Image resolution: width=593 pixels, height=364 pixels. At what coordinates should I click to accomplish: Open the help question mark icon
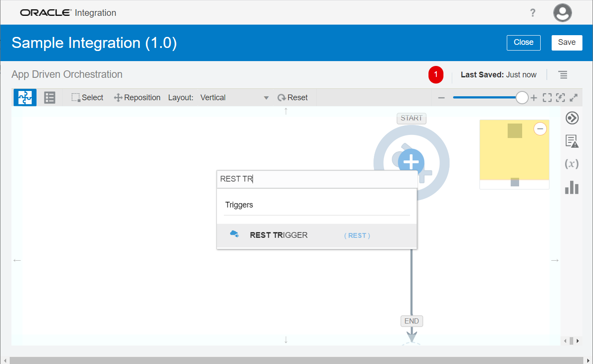pos(533,13)
